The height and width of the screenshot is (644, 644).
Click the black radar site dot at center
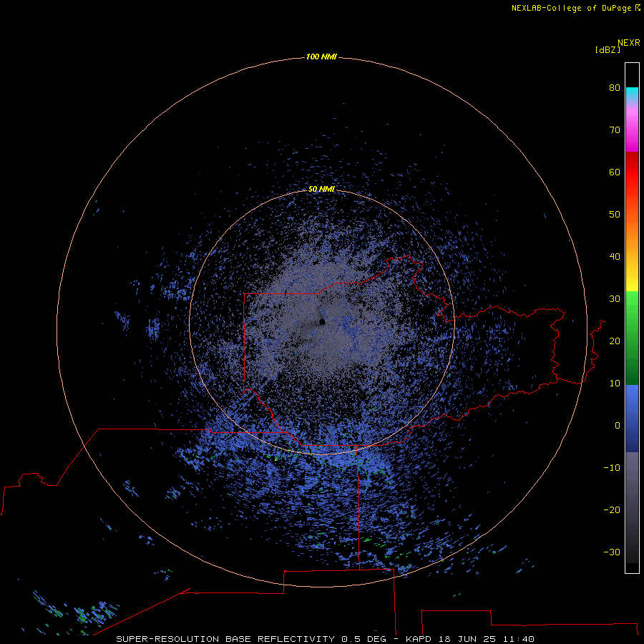pyautogui.click(x=322, y=322)
